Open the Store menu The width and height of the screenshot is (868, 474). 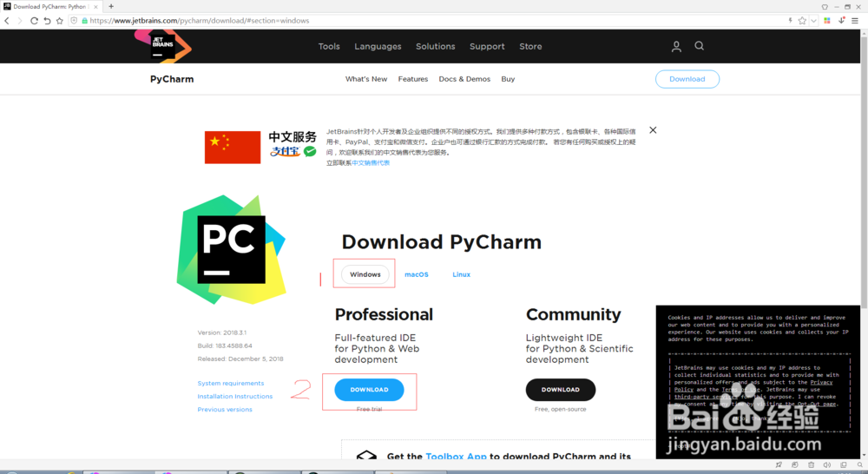(x=530, y=47)
